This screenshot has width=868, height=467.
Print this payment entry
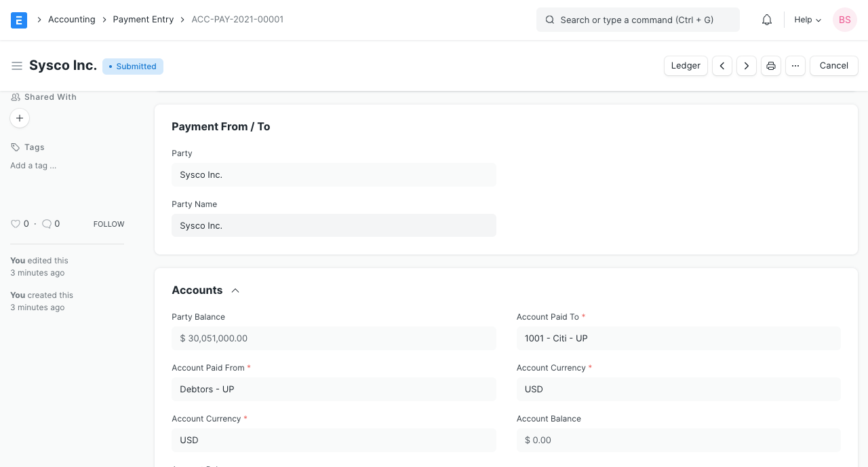coord(771,66)
